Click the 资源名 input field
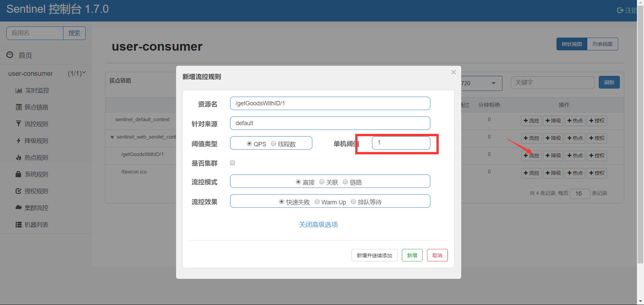Screen dimensions: 644x305 (330, 103)
